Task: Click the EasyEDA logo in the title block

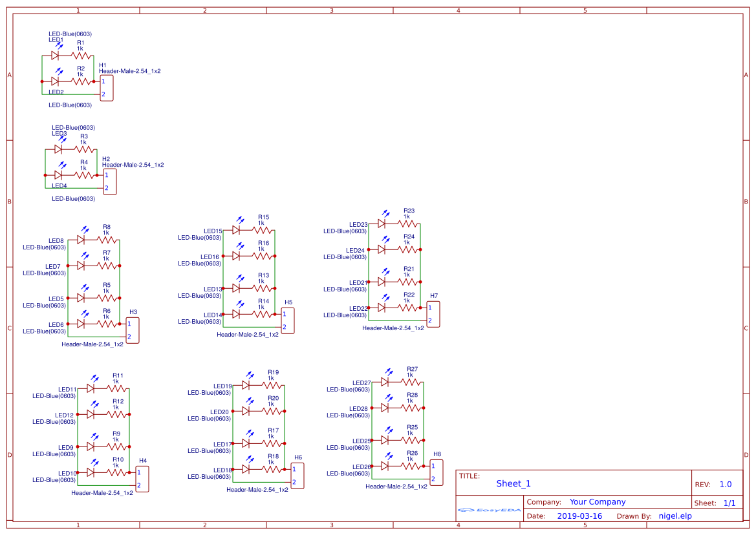Action: (488, 510)
